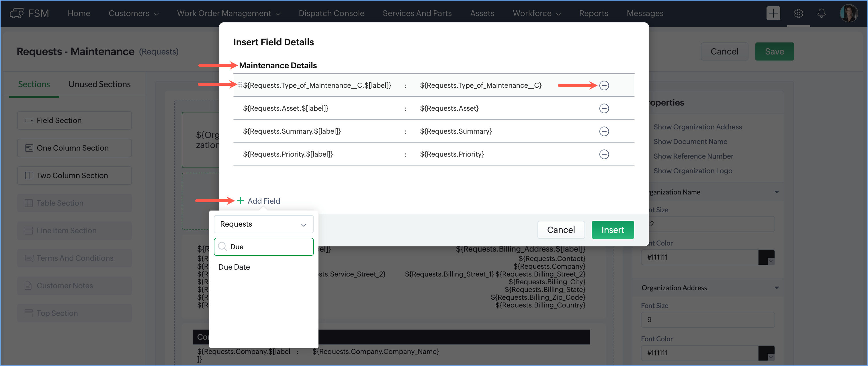Open notifications bell icon
868x366 pixels.
pyautogui.click(x=821, y=13)
